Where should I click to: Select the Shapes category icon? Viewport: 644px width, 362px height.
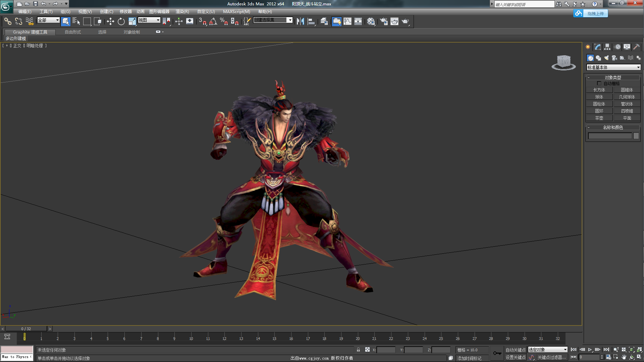coord(598,58)
